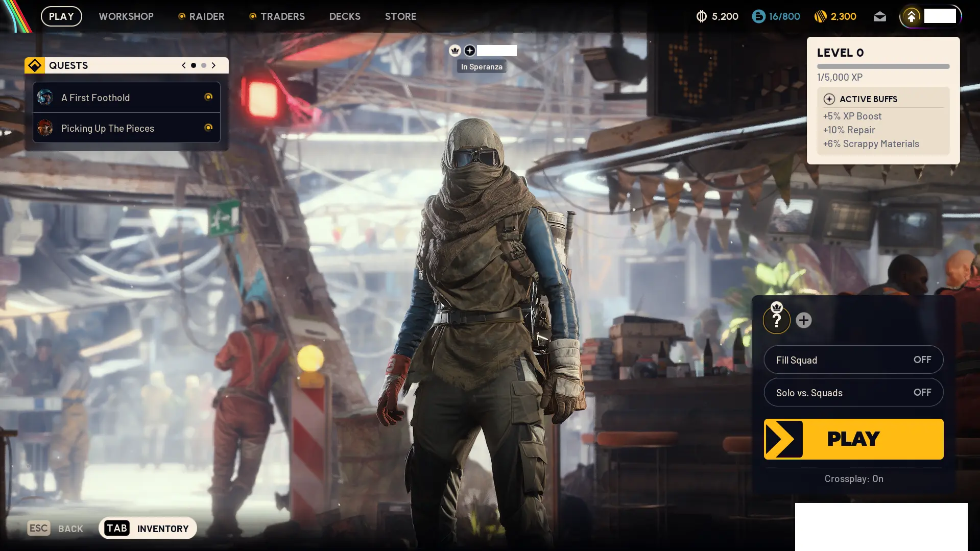Viewport: 980px width, 551px height.
Task: Click the plus icon above the character
Action: 470,50
